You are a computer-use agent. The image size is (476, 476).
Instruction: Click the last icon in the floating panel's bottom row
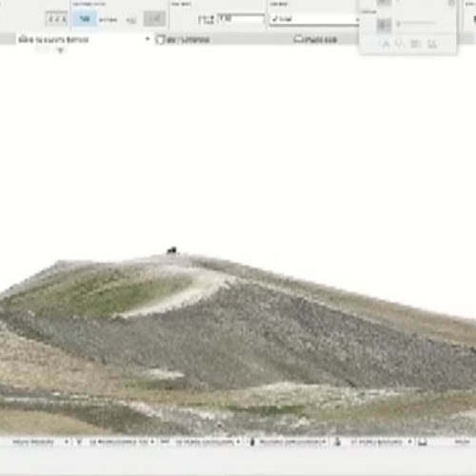(432, 44)
